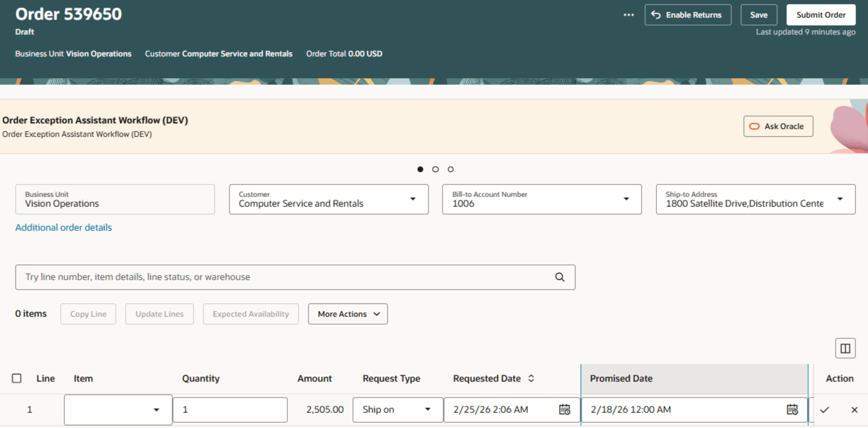Click the Action column header
Viewport: 868px width, 428px height.
point(840,379)
